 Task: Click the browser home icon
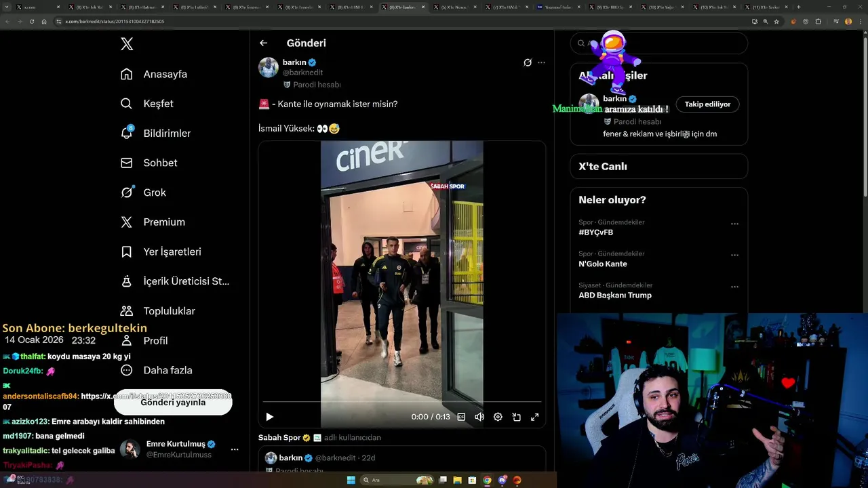pos(44,21)
